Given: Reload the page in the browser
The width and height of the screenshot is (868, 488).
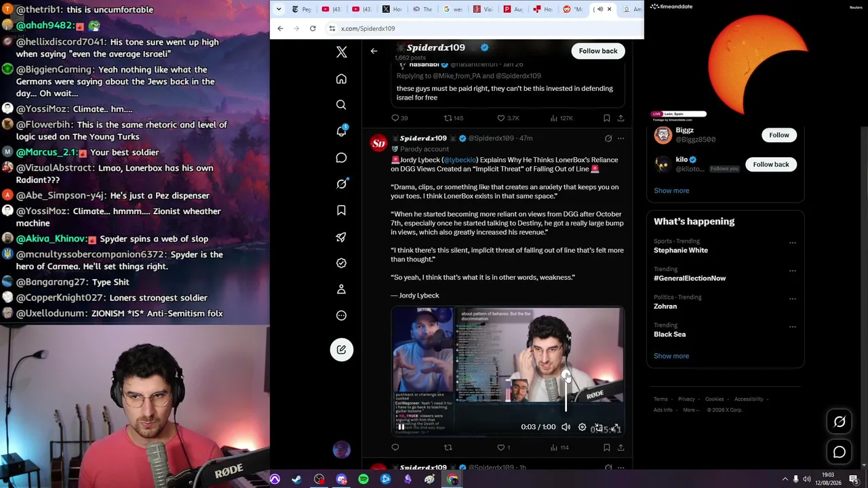Looking at the screenshot, I should point(313,28).
